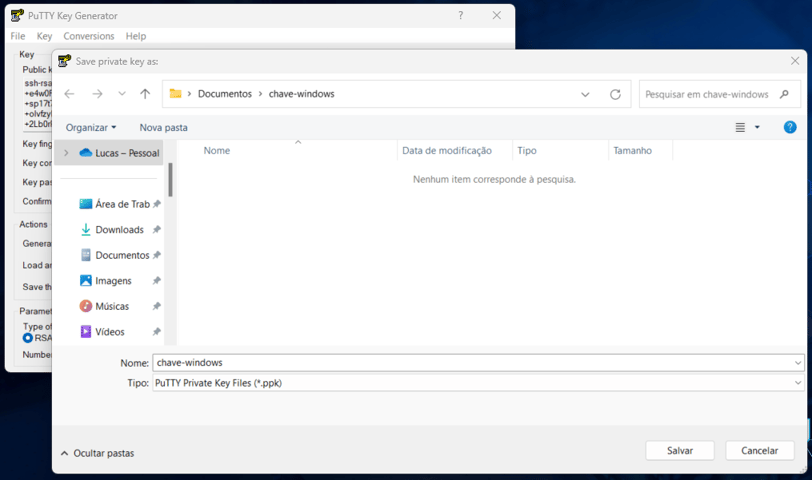Open file dialog help icon
The image size is (812, 480).
790,127
